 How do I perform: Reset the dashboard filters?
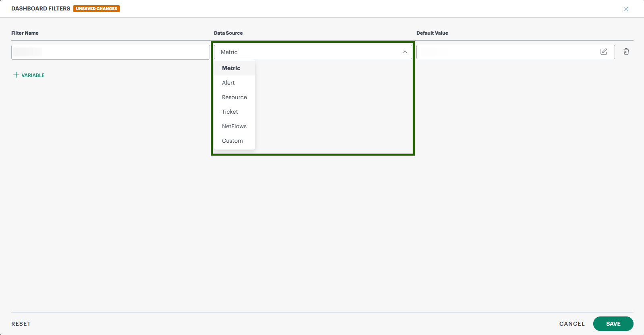(x=21, y=324)
